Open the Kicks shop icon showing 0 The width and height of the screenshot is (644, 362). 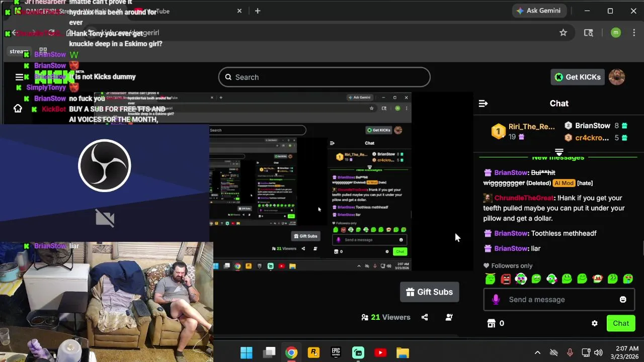[496, 323]
